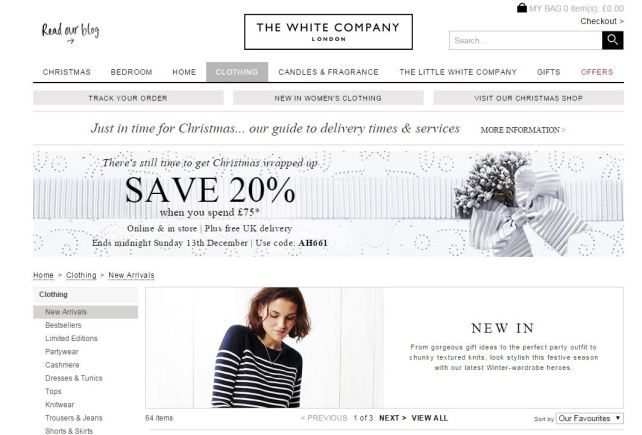Viewport: 642px width, 435px height.
Task: Click the Track Your Order button
Action: point(128,98)
